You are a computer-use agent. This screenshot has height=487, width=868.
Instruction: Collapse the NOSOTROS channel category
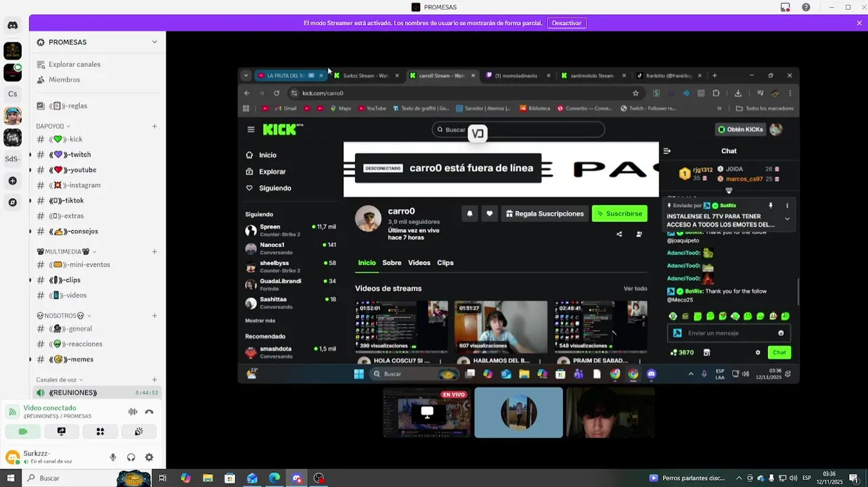64,315
